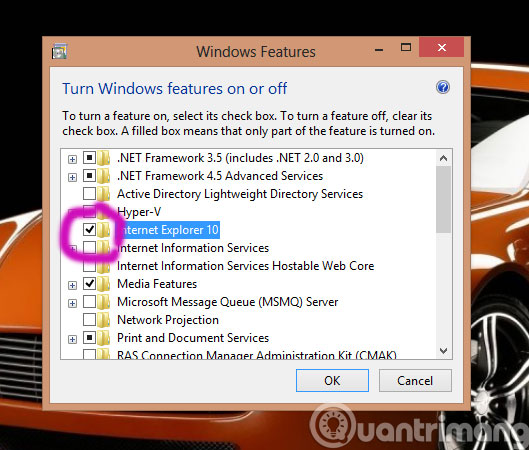Click the features list scrollbar thumb
529x450 pixels.
point(444,199)
